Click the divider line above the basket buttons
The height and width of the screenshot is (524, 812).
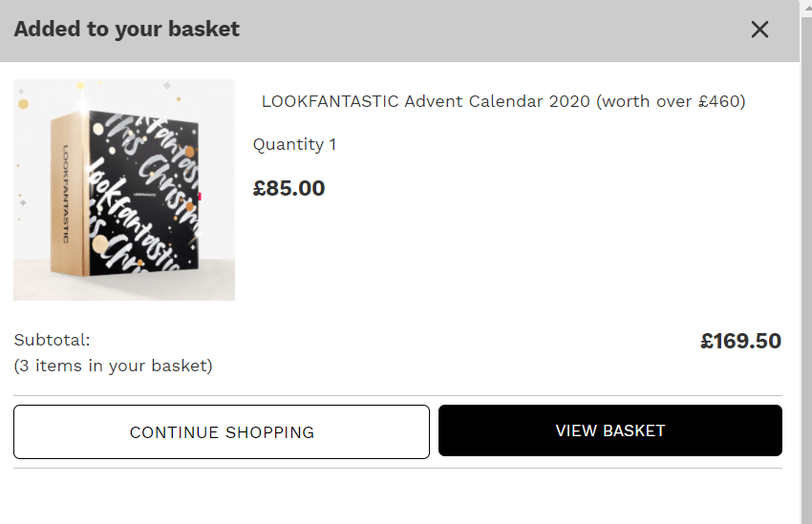point(397,395)
